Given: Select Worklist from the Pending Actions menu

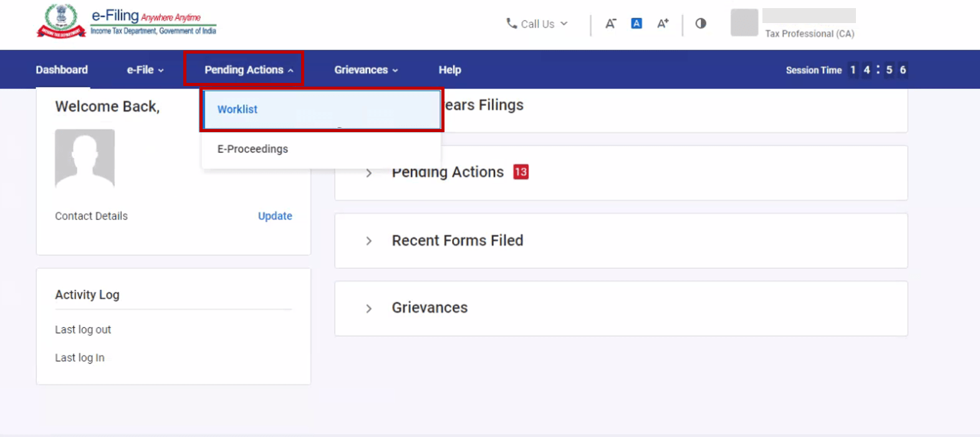Looking at the screenshot, I should pyautogui.click(x=238, y=110).
